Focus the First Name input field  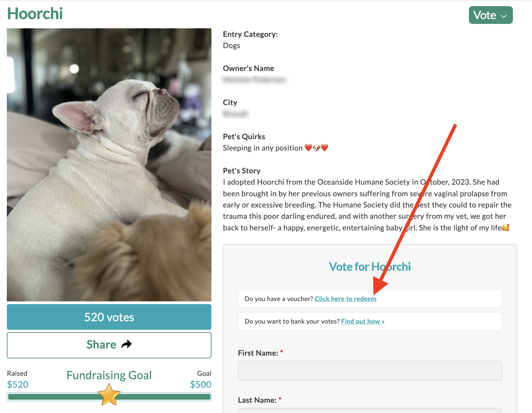point(370,371)
